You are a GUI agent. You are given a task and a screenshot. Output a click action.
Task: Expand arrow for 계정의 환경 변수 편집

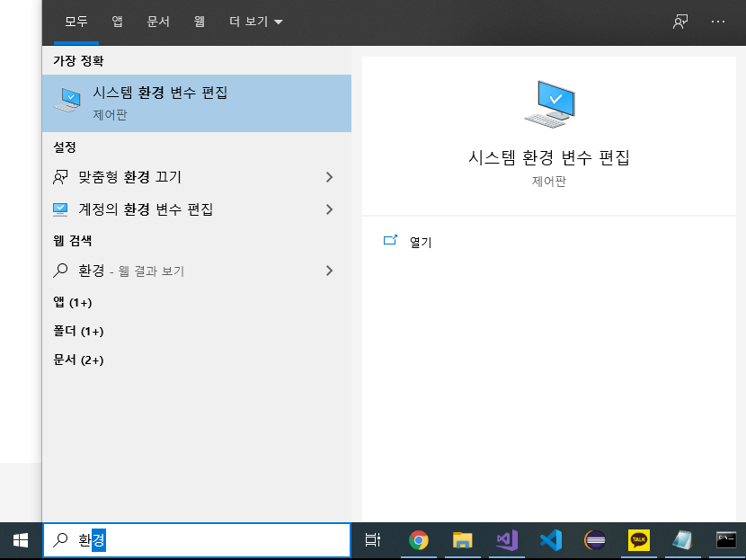point(329,209)
